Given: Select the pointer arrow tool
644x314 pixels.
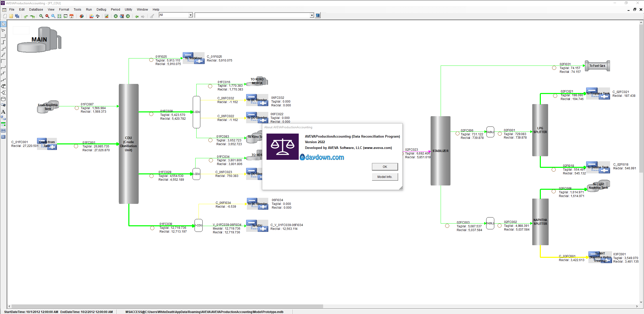Looking at the screenshot, I should (3, 24).
